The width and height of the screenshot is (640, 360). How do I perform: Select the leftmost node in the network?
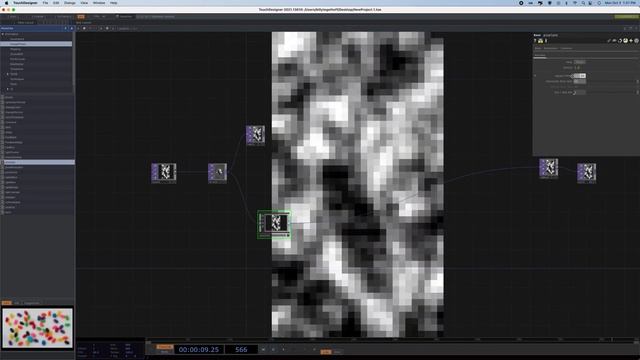[x=164, y=172]
